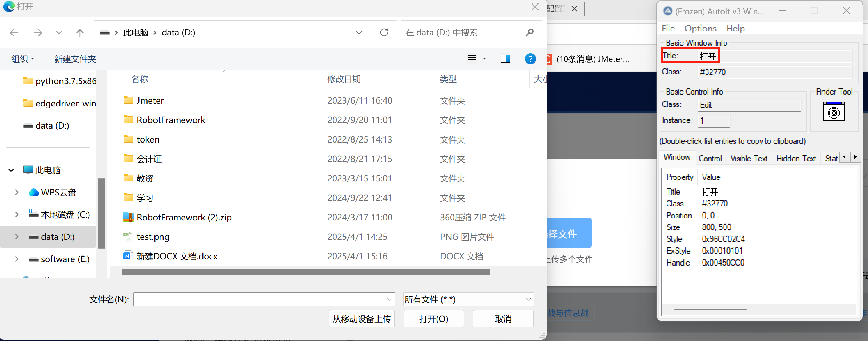This screenshot has width=868, height=341.
Task: Open 文件名 combo dropdown arrow
Action: pos(389,299)
